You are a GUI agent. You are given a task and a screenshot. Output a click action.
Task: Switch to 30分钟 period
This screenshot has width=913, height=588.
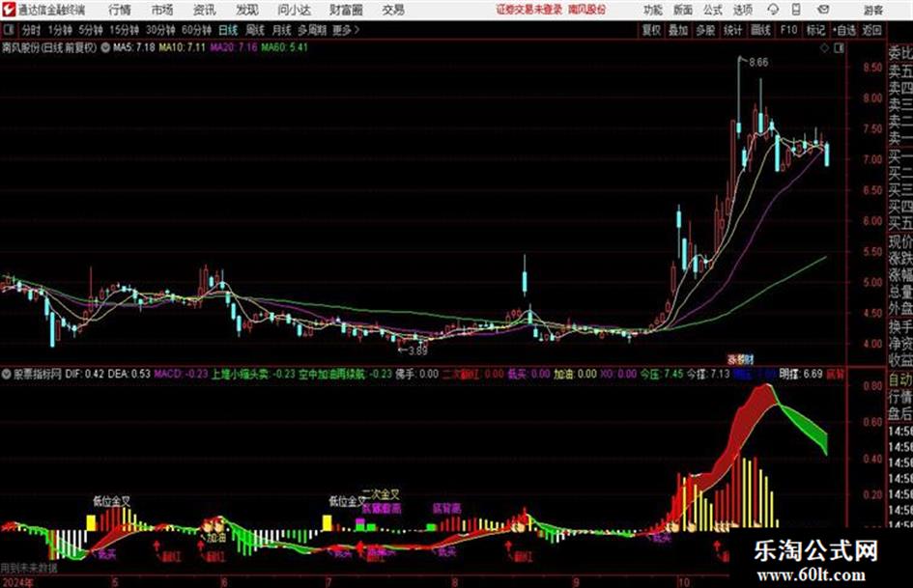160,30
